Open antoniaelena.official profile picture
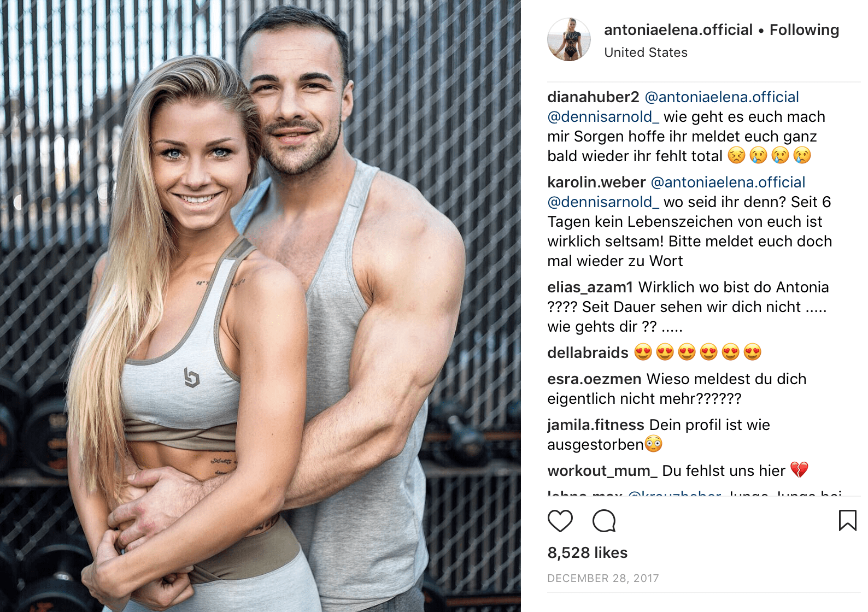This screenshot has height=612, width=868. (x=569, y=39)
